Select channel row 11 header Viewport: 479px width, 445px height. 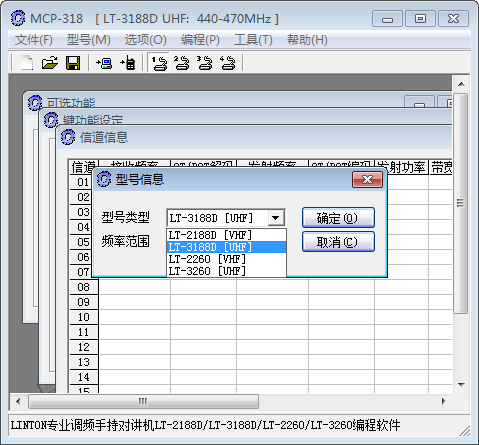[84, 332]
